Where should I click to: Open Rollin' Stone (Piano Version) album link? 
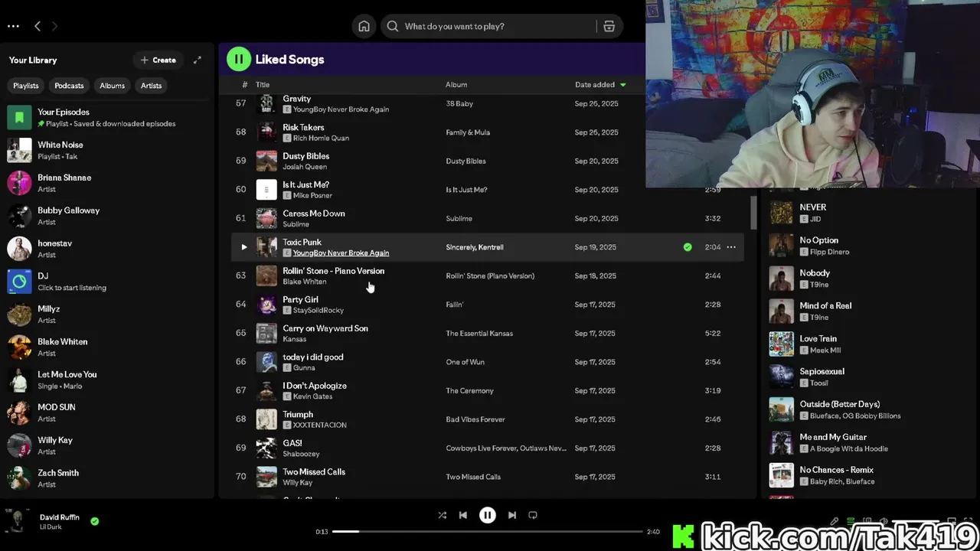[x=490, y=276]
